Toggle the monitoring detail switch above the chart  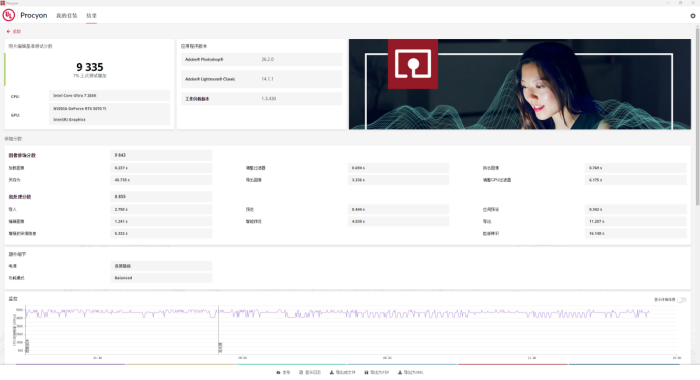[x=682, y=300]
